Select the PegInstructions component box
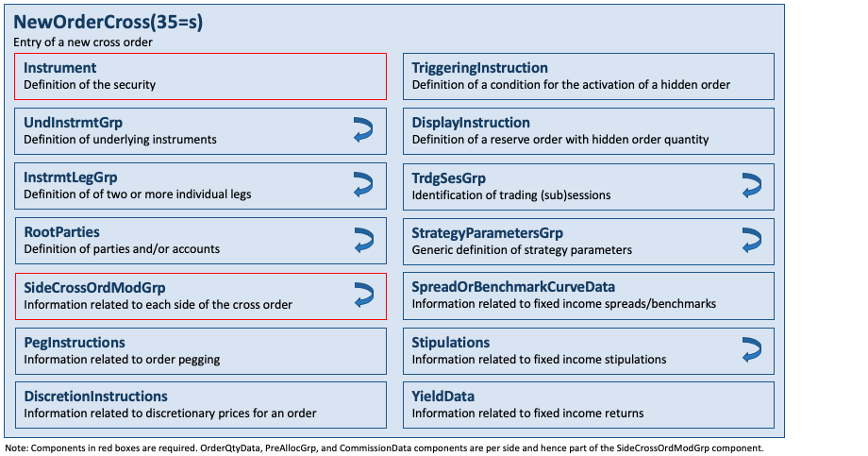Viewport: 868px width, 456px height. pos(200,351)
